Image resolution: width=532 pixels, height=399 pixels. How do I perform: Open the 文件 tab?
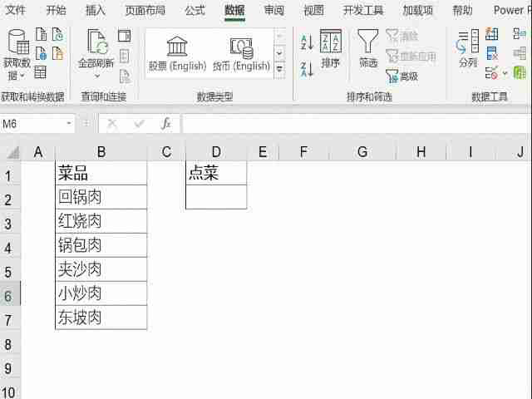click(16, 10)
